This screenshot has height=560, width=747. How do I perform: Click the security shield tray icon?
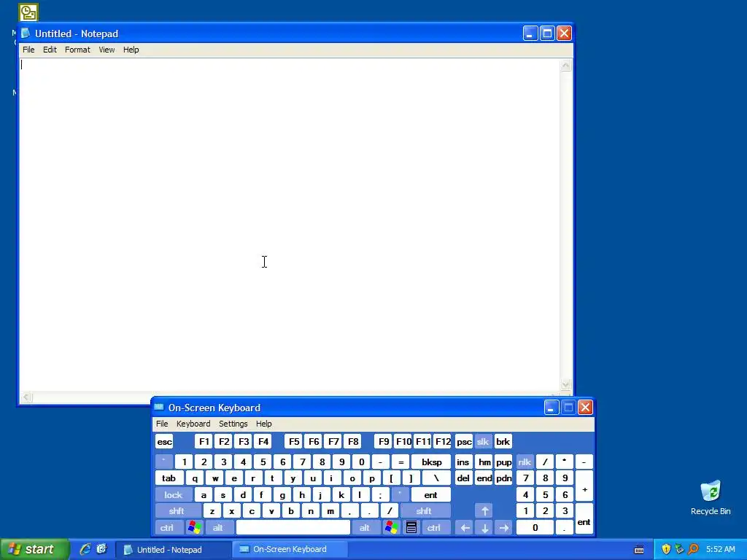(666, 549)
